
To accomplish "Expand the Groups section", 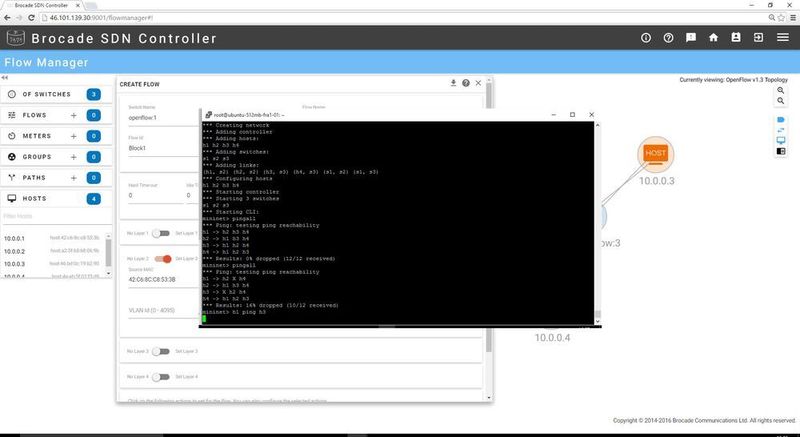I will pyautogui.click(x=37, y=157).
